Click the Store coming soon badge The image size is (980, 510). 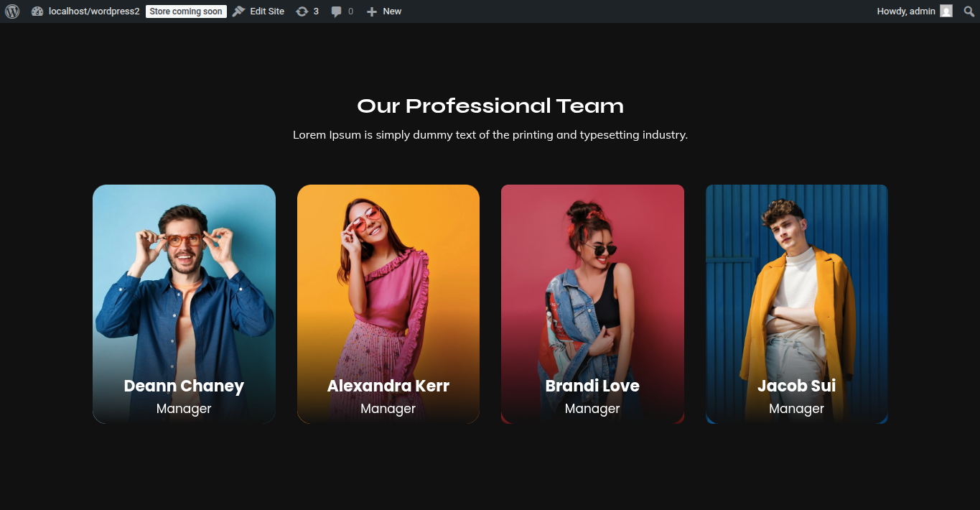tap(186, 11)
